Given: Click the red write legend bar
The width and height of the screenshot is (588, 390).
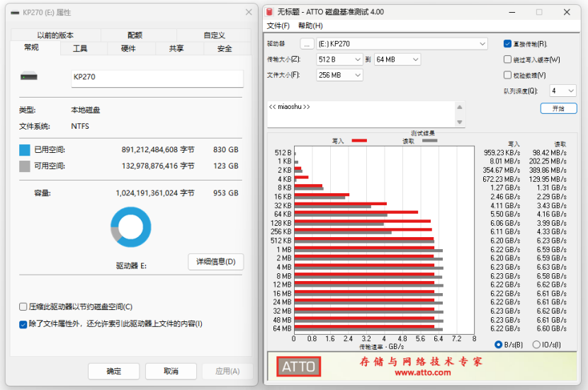Looking at the screenshot, I should tap(359, 141).
